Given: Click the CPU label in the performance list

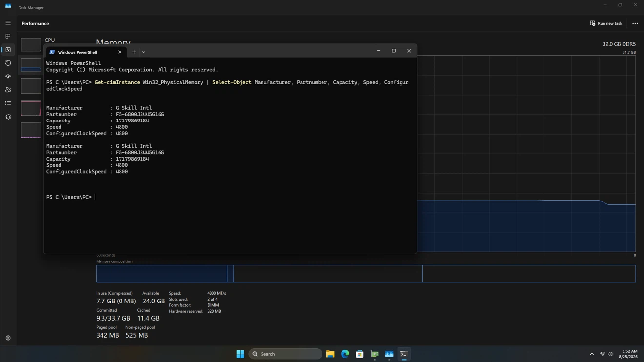Looking at the screenshot, I should (x=50, y=40).
